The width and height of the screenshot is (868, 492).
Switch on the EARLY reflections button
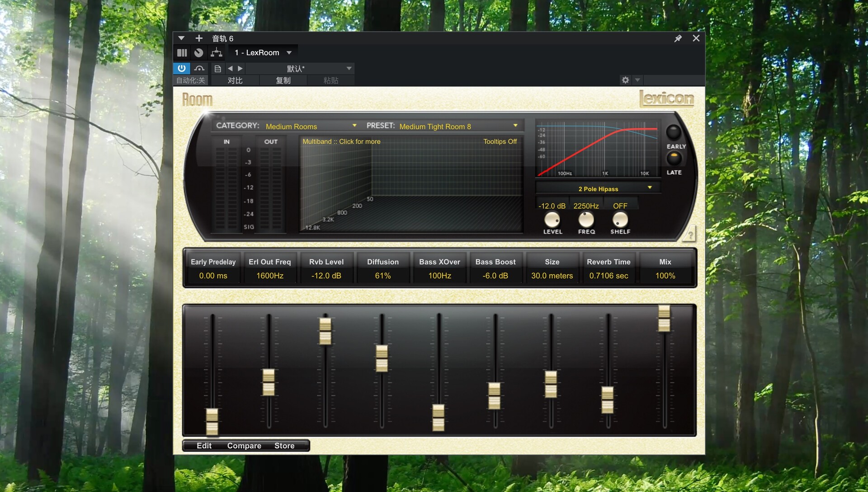coord(674,132)
